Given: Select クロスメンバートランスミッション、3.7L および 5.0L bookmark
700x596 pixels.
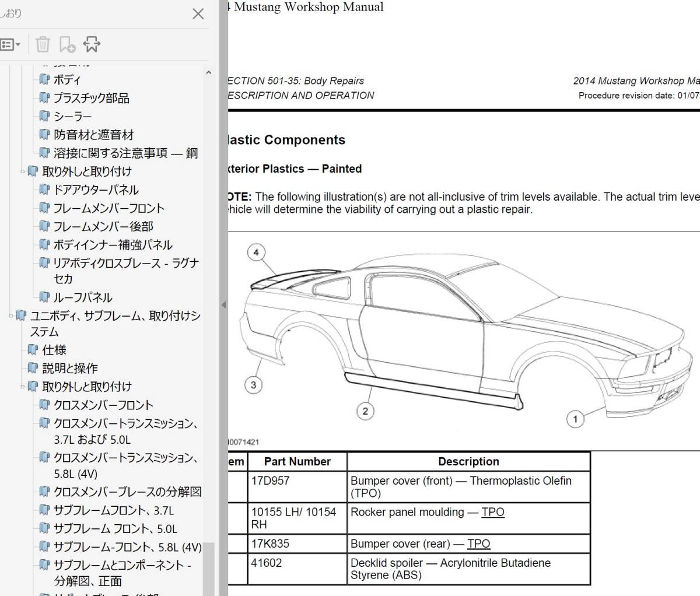Looking at the screenshot, I should tap(126, 431).
